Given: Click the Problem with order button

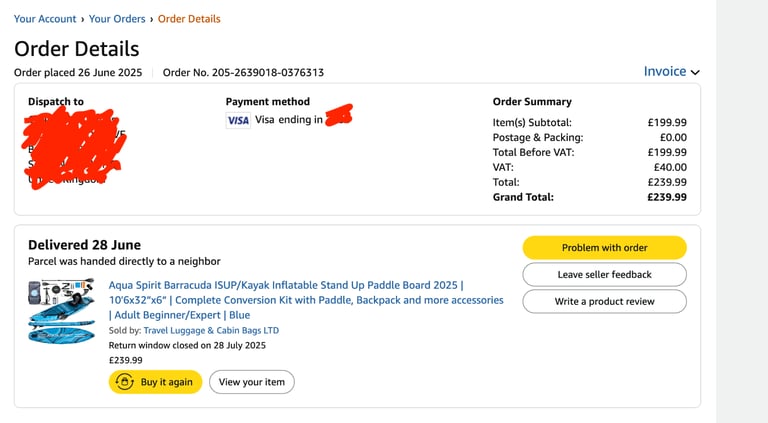Looking at the screenshot, I should (604, 248).
